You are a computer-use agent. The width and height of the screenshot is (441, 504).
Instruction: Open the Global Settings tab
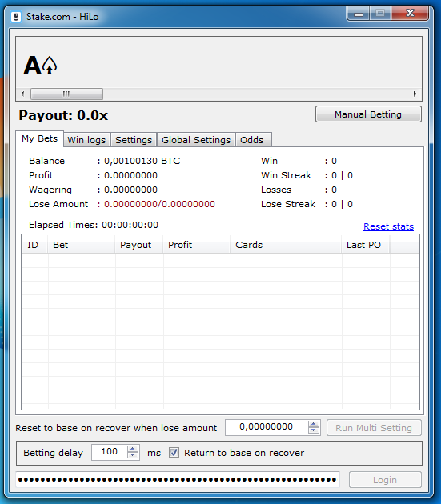tap(196, 140)
